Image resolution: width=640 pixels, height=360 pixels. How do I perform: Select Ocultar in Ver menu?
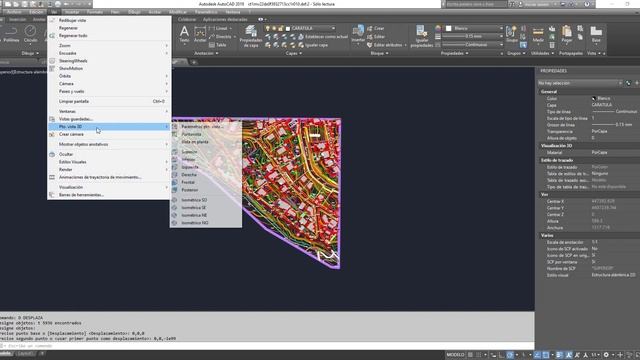point(109,154)
